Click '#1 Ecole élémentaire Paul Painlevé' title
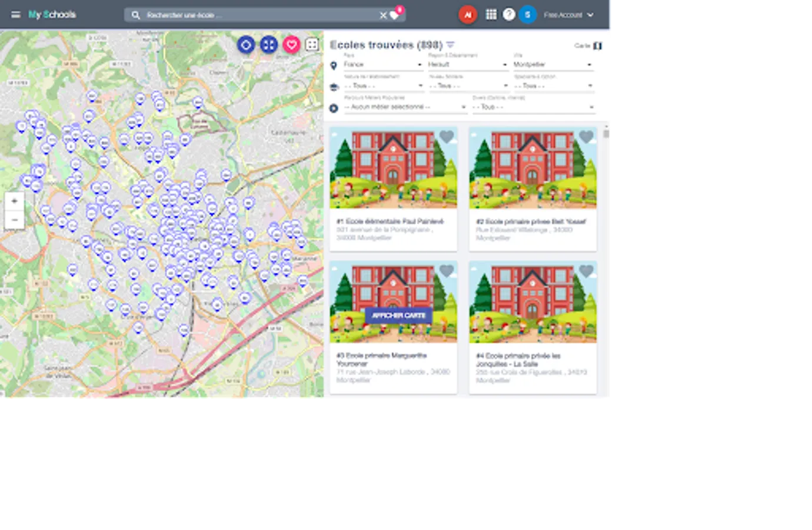 (390, 221)
